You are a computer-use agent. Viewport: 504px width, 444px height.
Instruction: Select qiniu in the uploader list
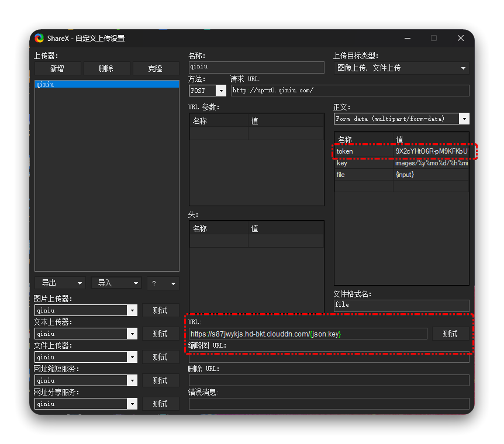pos(107,84)
